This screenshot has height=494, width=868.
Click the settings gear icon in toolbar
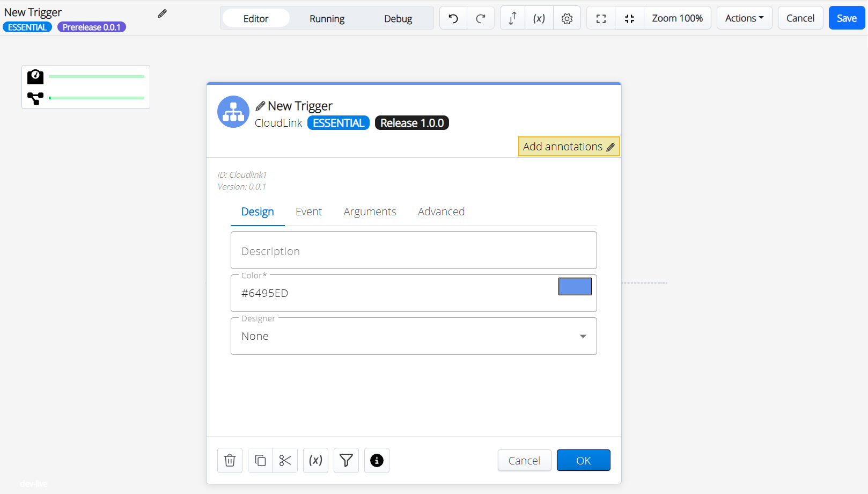pyautogui.click(x=567, y=18)
